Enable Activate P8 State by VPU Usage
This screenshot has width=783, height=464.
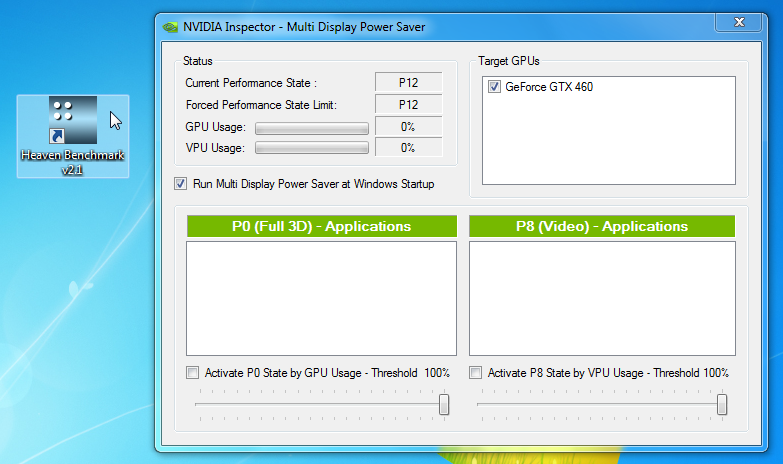coord(476,373)
